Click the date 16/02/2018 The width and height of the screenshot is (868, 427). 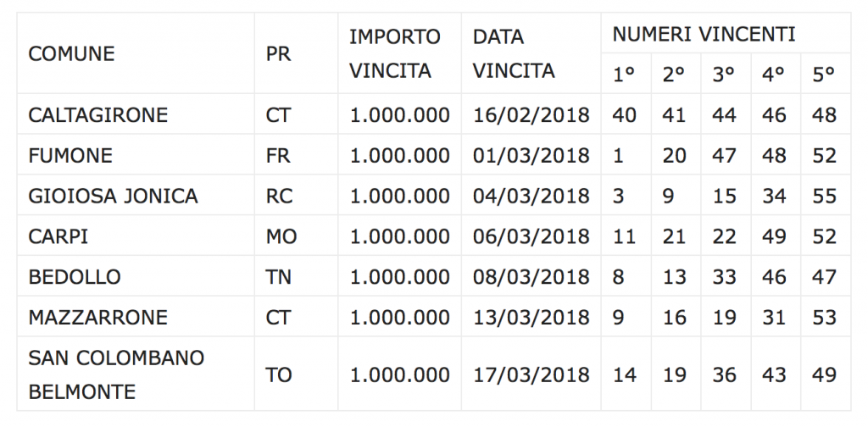(531, 114)
